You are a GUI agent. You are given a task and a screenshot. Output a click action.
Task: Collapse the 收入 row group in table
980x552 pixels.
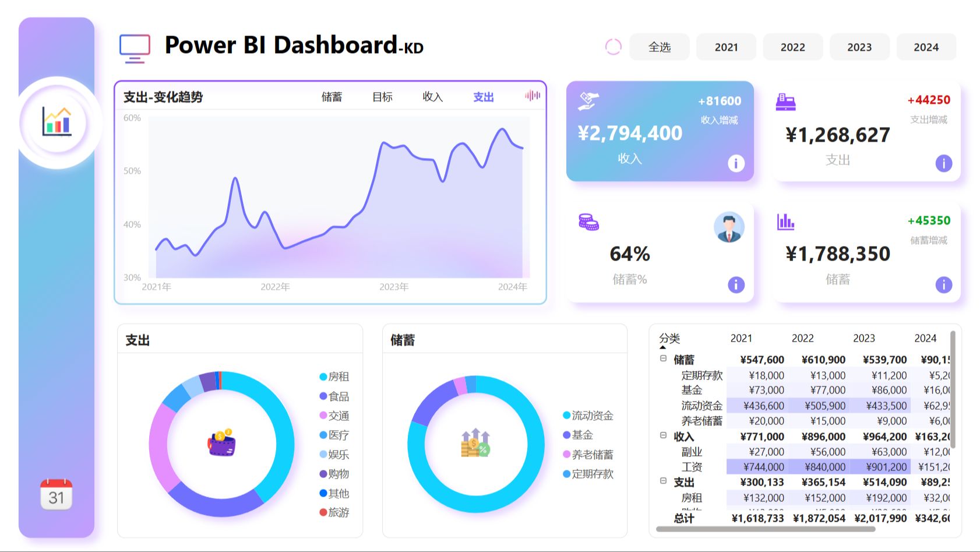point(663,435)
